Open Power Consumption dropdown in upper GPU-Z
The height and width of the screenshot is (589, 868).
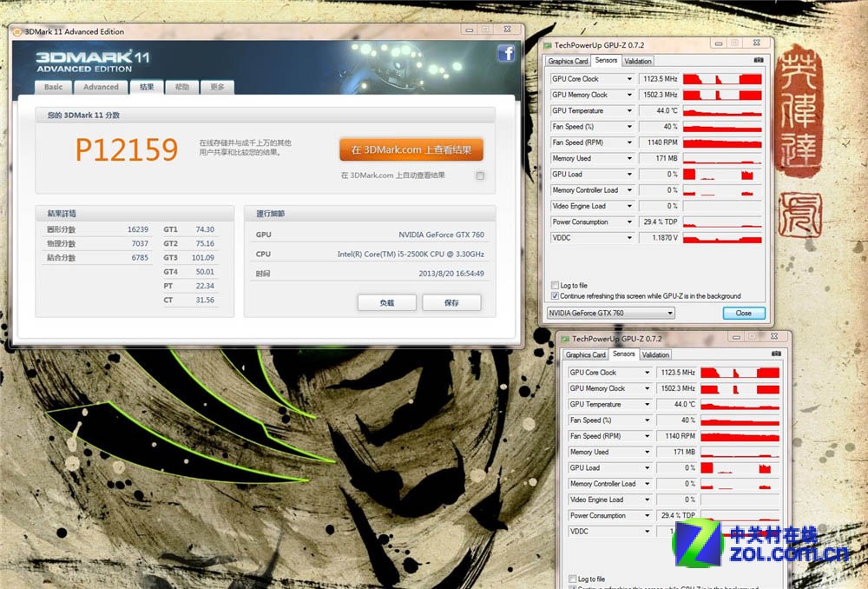pyautogui.click(x=629, y=222)
